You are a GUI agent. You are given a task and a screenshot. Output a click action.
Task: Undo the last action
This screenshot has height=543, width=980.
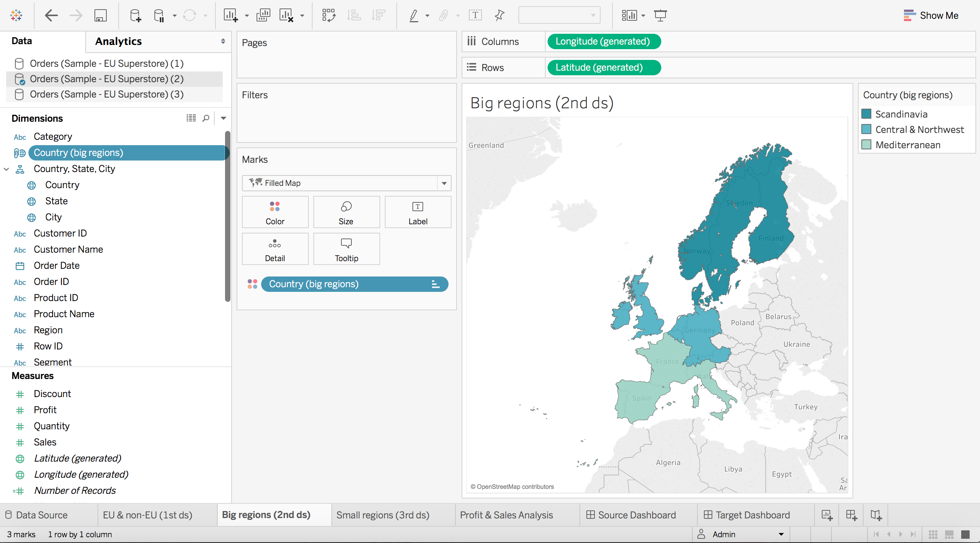point(51,15)
